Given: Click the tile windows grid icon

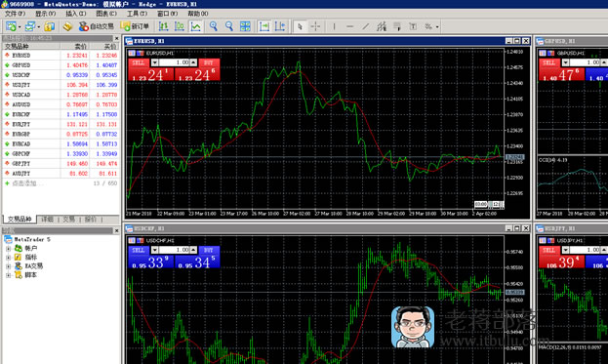Looking at the screenshot, I should pos(245,26).
